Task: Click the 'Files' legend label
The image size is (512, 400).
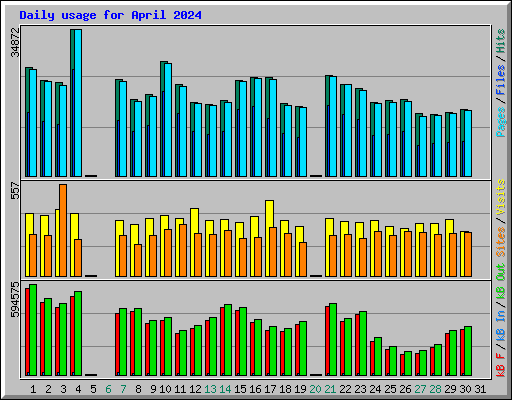Action: pos(501,80)
